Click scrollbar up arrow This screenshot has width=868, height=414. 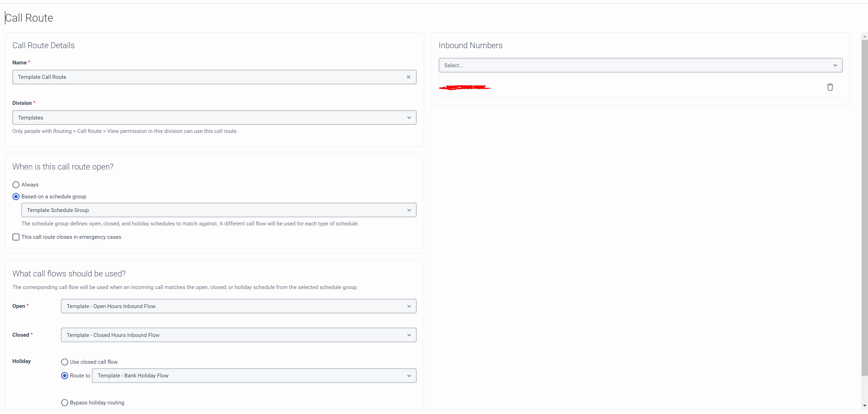pyautogui.click(x=864, y=36)
